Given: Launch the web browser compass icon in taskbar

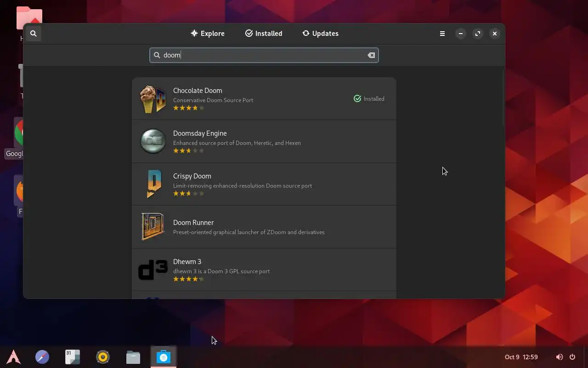Looking at the screenshot, I should point(42,357).
